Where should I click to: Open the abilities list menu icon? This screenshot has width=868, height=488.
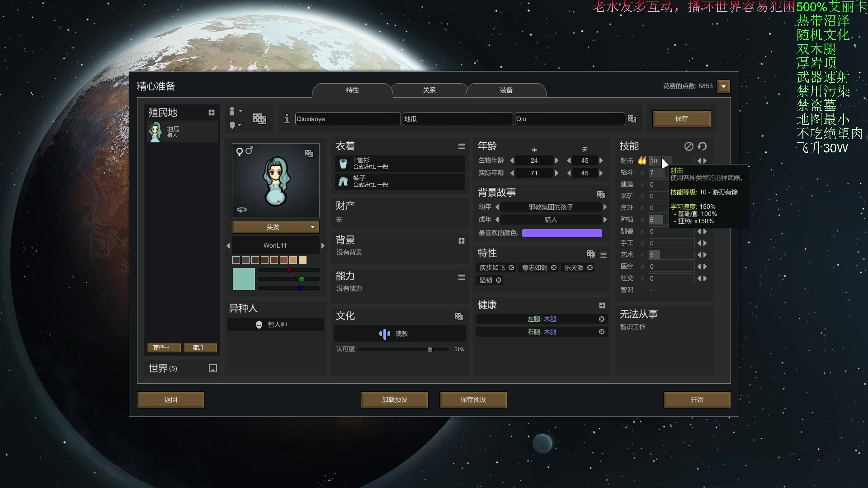point(462,277)
